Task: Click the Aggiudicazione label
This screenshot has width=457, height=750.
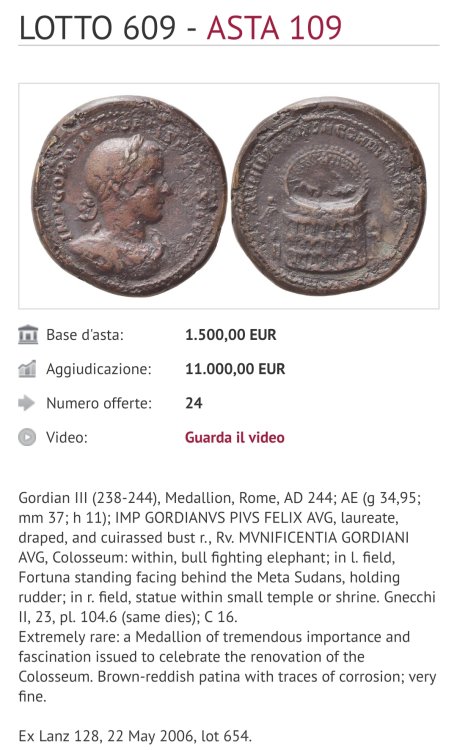Action: pos(99,369)
